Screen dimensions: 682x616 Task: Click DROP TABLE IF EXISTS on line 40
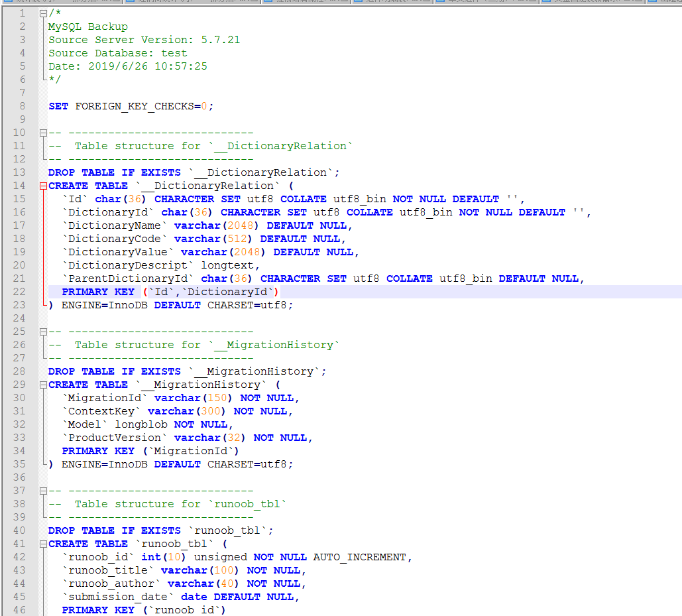pos(115,530)
